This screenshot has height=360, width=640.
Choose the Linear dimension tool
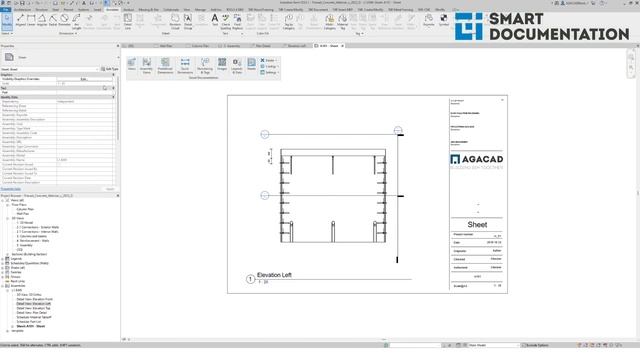[31, 20]
